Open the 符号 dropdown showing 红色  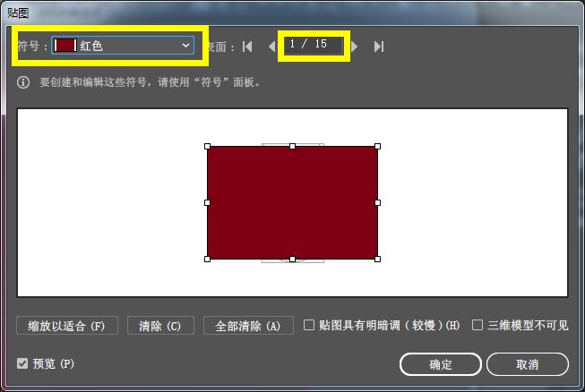[x=124, y=45]
